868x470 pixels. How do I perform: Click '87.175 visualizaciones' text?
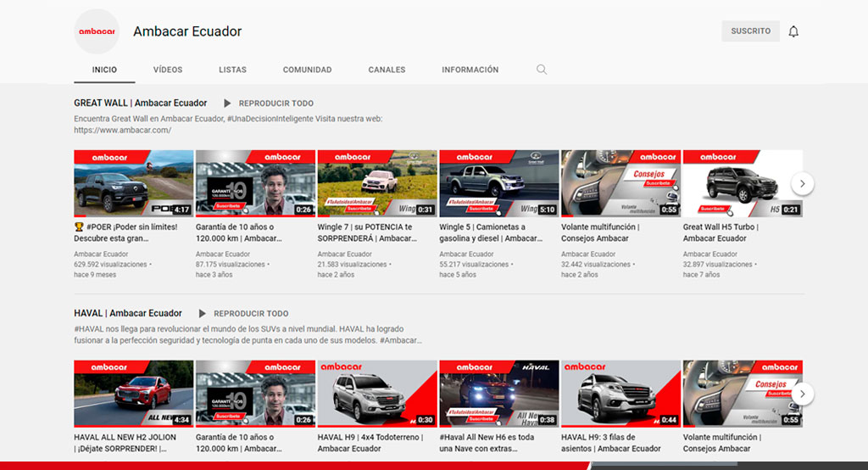coord(231,265)
